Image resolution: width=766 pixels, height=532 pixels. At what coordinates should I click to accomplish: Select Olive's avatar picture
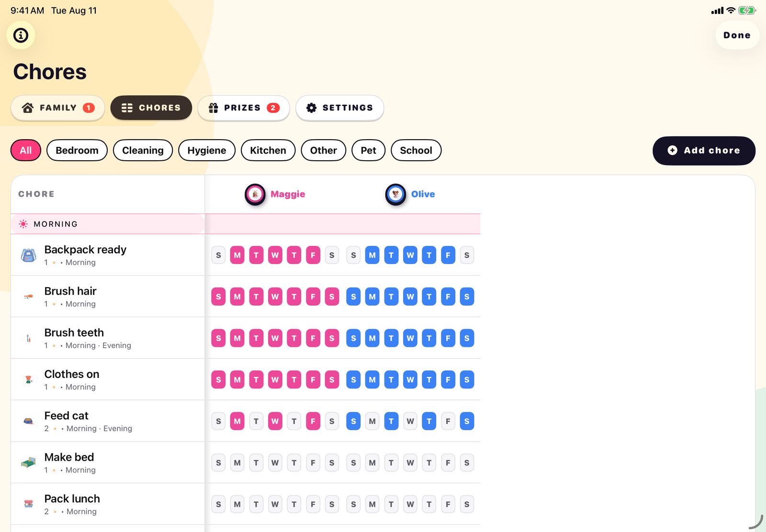pyautogui.click(x=395, y=194)
